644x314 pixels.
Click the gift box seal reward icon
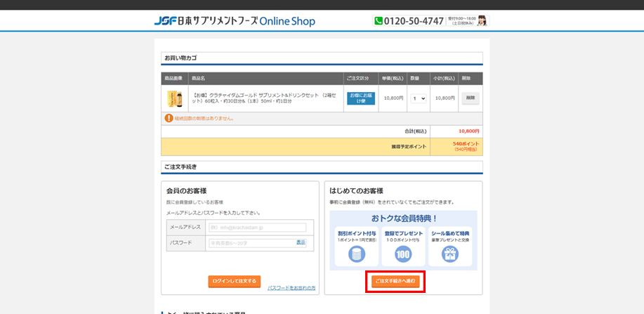450,254
